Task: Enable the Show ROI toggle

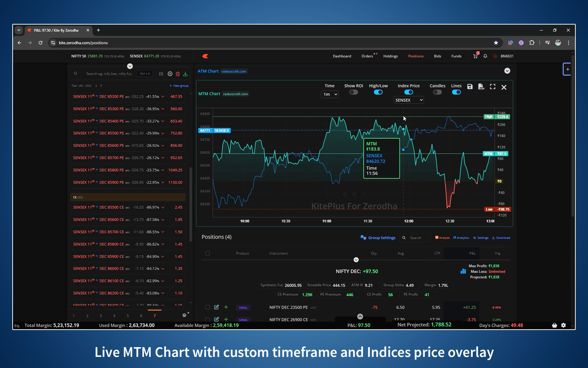Action: (x=353, y=92)
